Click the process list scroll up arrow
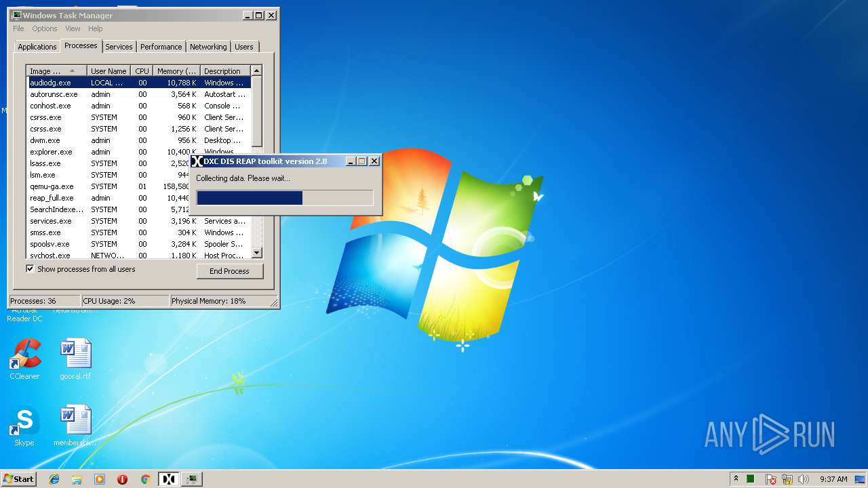868x488 pixels. 256,70
